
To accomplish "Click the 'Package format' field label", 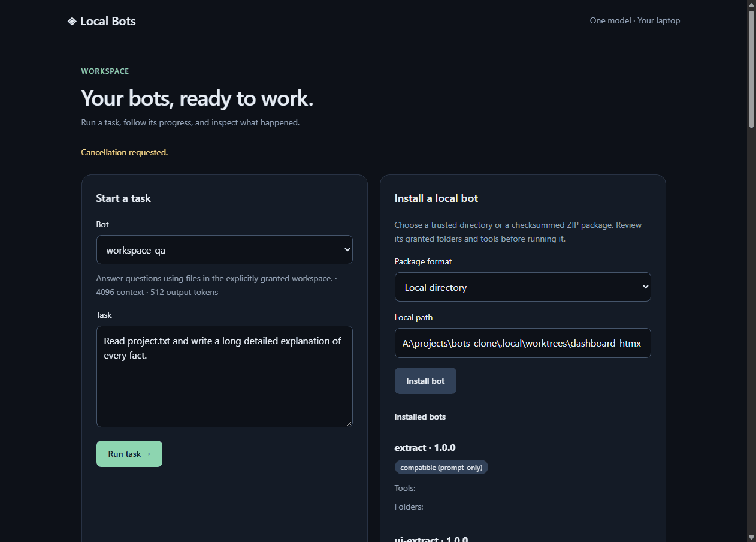I will (423, 261).
